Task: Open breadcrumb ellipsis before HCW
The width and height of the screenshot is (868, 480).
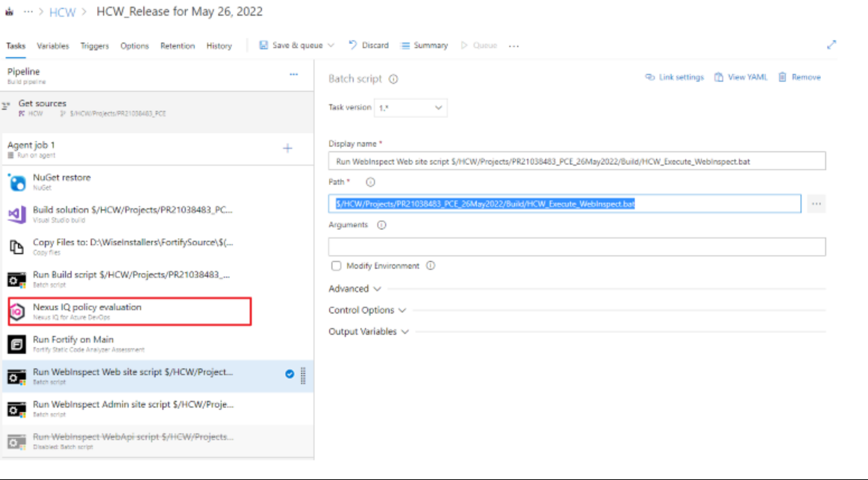Action: pyautogui.click(x=28, y=12)
